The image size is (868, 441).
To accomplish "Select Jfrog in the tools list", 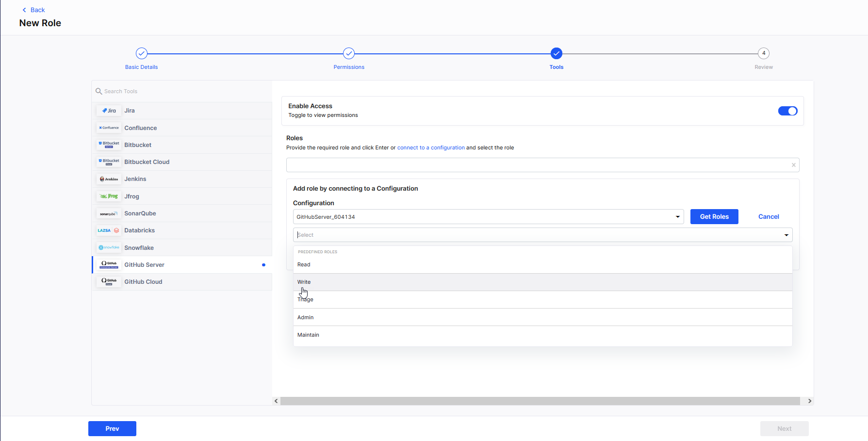I will tap(182, 196).
